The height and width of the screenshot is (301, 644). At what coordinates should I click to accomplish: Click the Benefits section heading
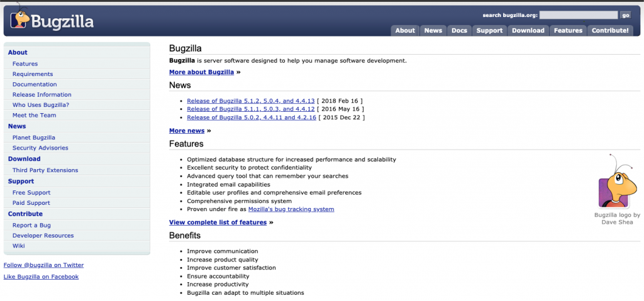point(185,236)
